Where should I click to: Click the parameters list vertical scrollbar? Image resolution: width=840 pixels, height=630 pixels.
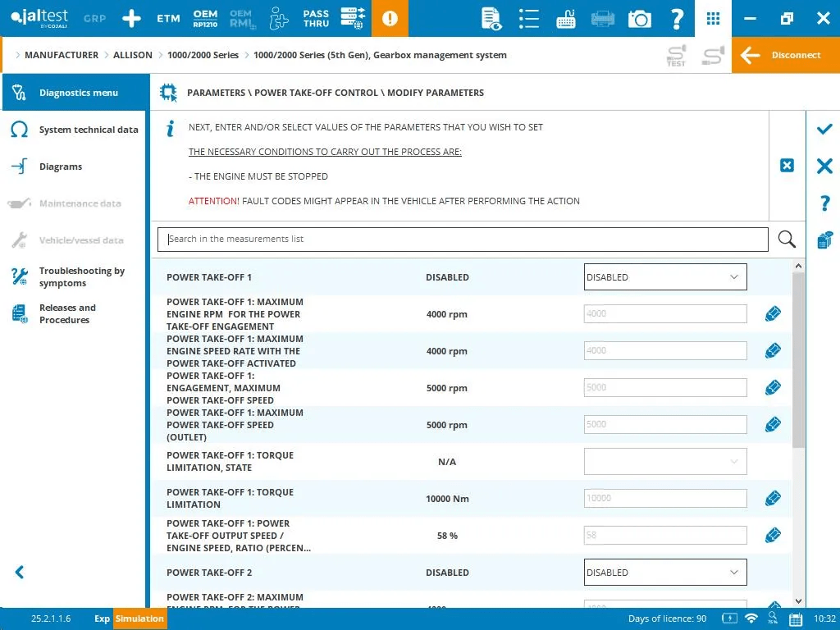coord(798,361)
